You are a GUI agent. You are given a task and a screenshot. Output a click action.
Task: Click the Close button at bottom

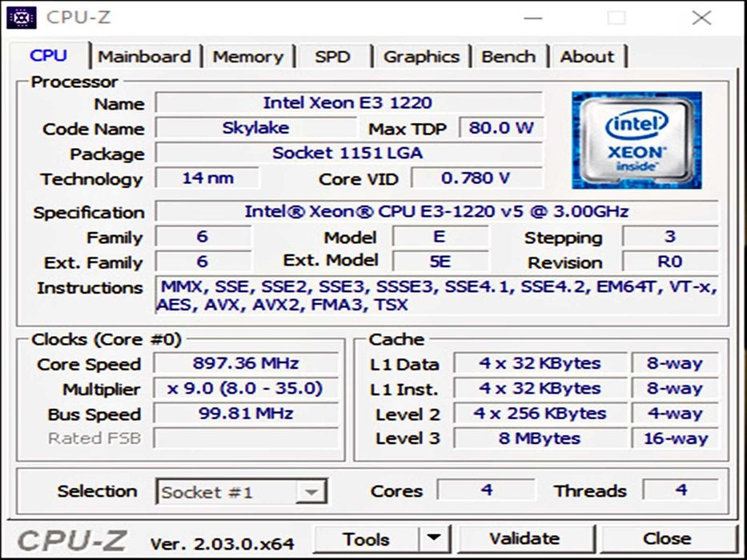click(667, 538)
